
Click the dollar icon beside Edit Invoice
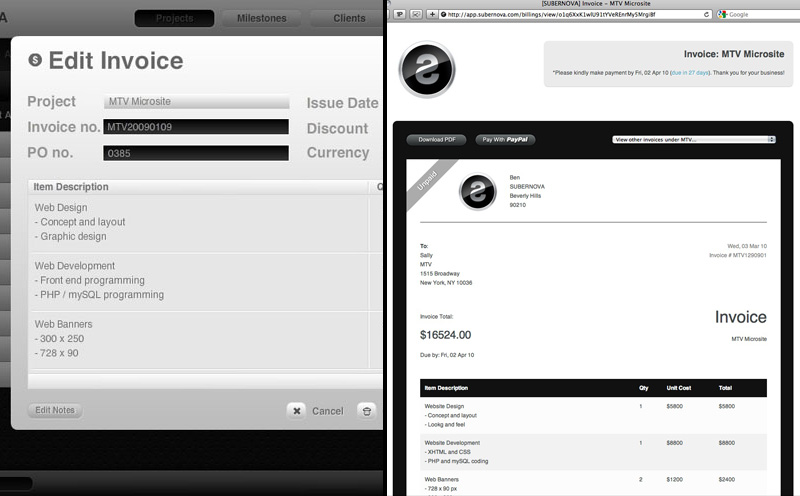[36, 60]
